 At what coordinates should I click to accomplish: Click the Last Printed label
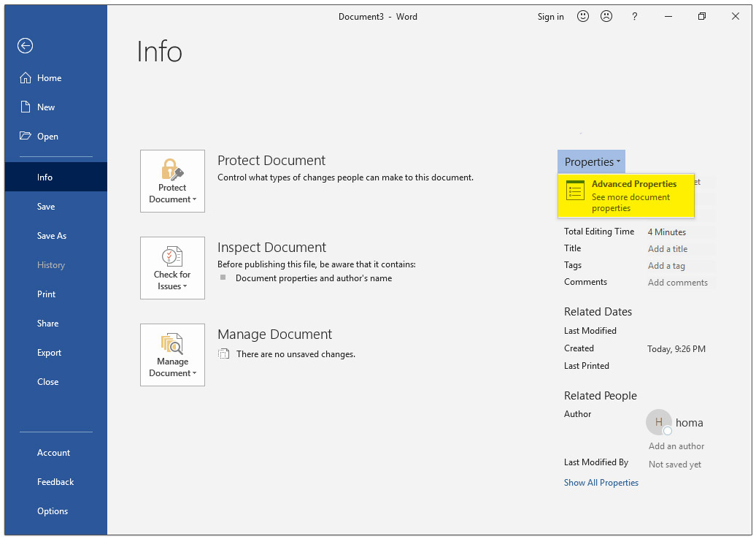[587, 366]
